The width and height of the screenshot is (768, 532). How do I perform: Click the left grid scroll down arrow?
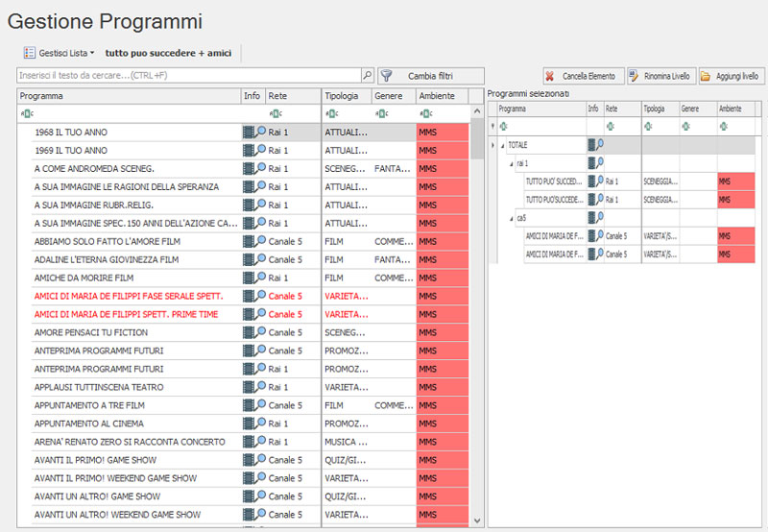pyautogui.click(x=478, y=520)
